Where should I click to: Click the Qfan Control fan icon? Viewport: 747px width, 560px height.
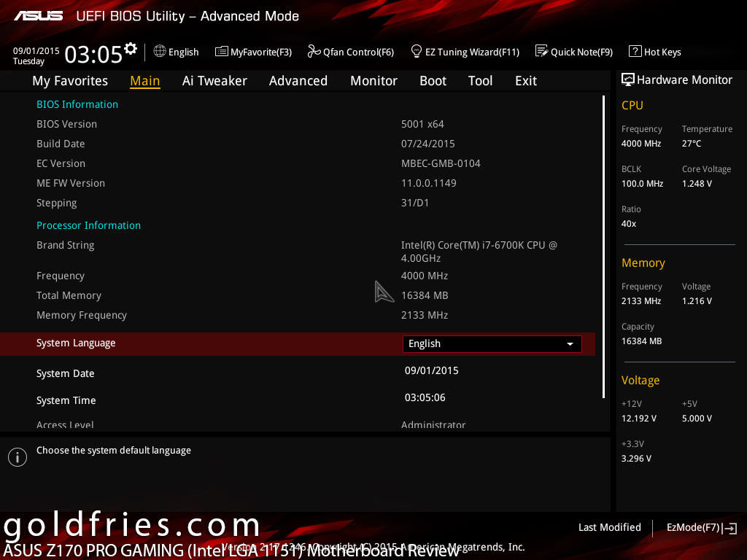click(x=314, y=51)
